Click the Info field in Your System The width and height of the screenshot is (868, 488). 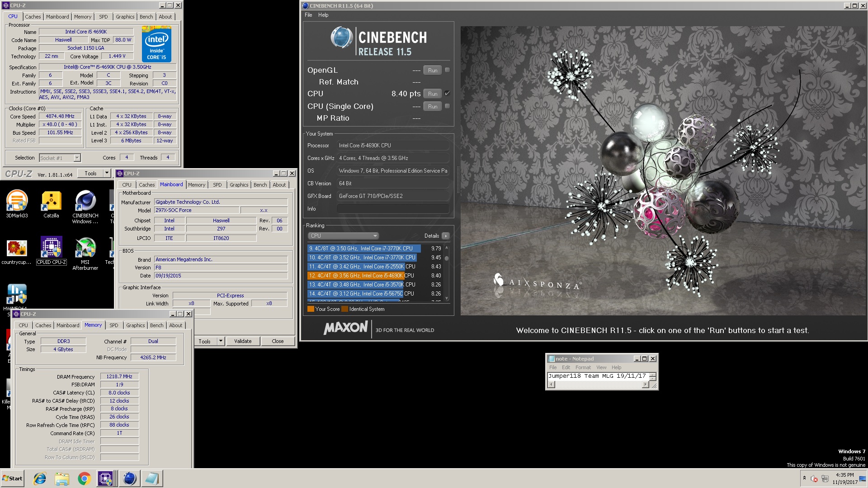(392, 209)
